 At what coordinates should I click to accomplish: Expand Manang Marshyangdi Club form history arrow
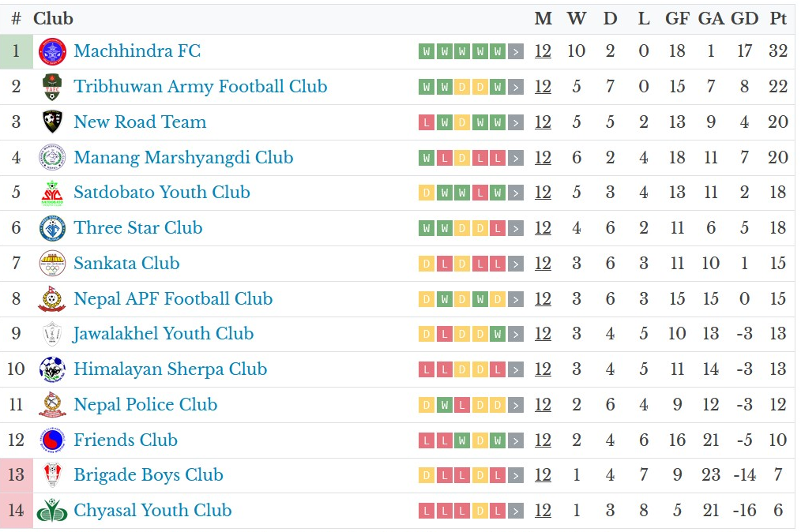(x=516, y=158)
